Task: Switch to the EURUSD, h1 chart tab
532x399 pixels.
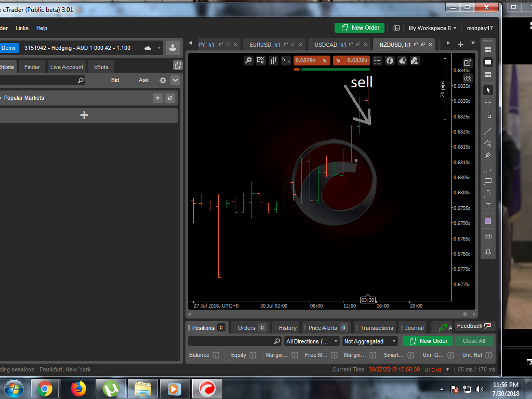Action: [264, 45]
